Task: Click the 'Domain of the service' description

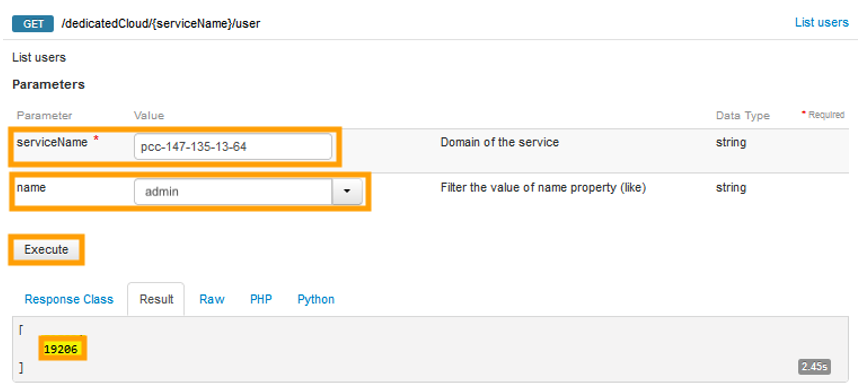Action: 500,142
